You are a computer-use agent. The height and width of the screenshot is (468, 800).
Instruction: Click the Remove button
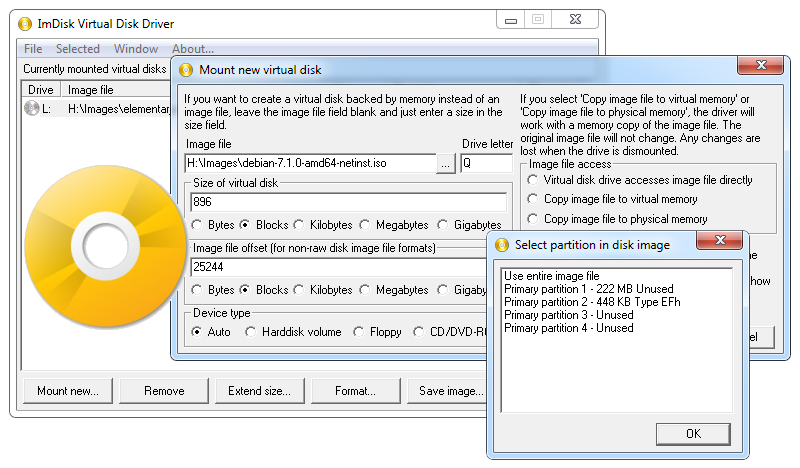coord(164,391)
